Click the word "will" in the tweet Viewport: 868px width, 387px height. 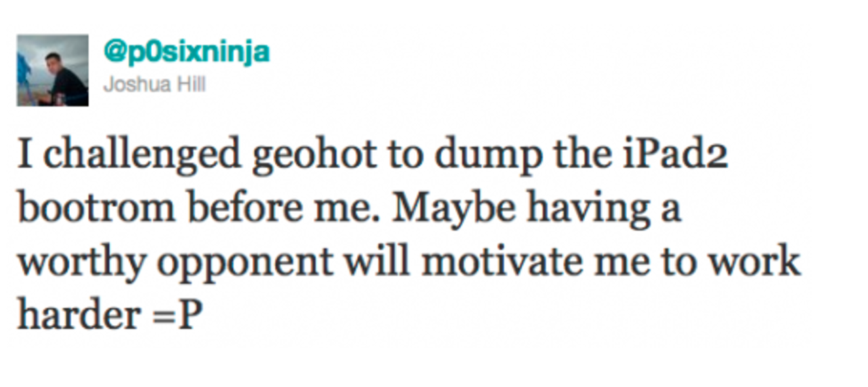point(376,261)
